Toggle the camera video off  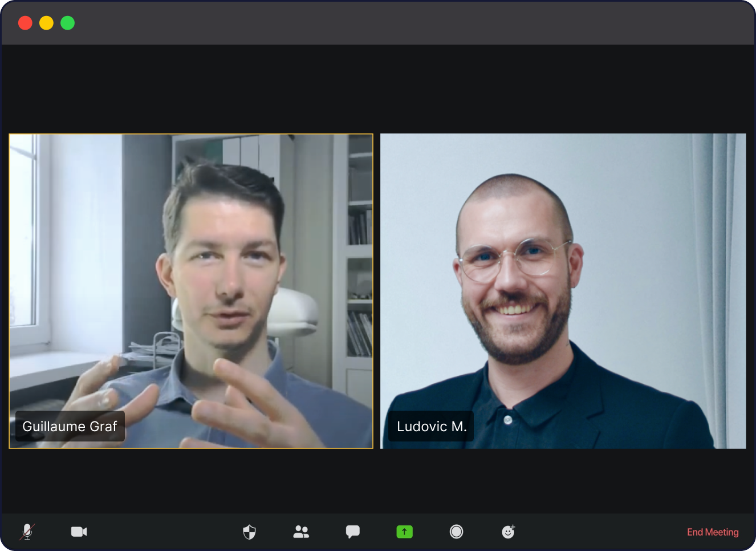(x=79, y=532)
